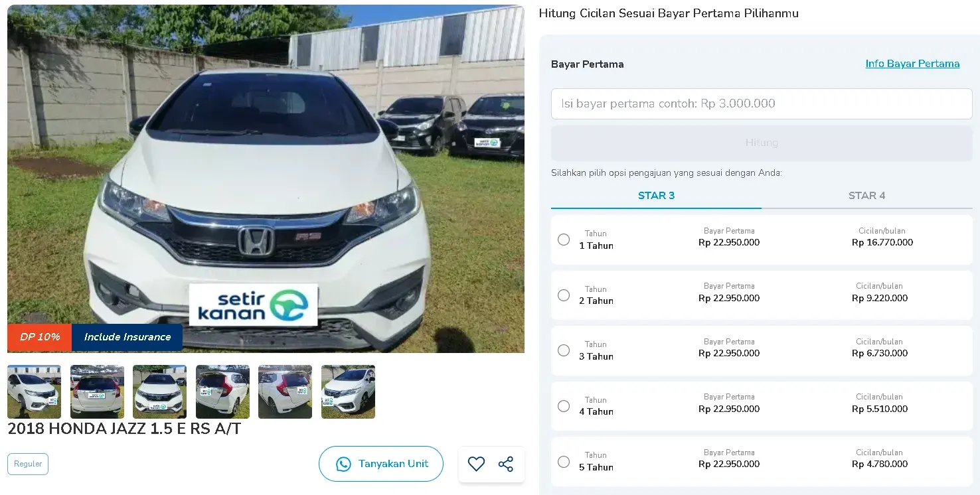Click the Reguler tag button
Image resolution: width=980 pixels, height=495 pixels.
point(28,464)
